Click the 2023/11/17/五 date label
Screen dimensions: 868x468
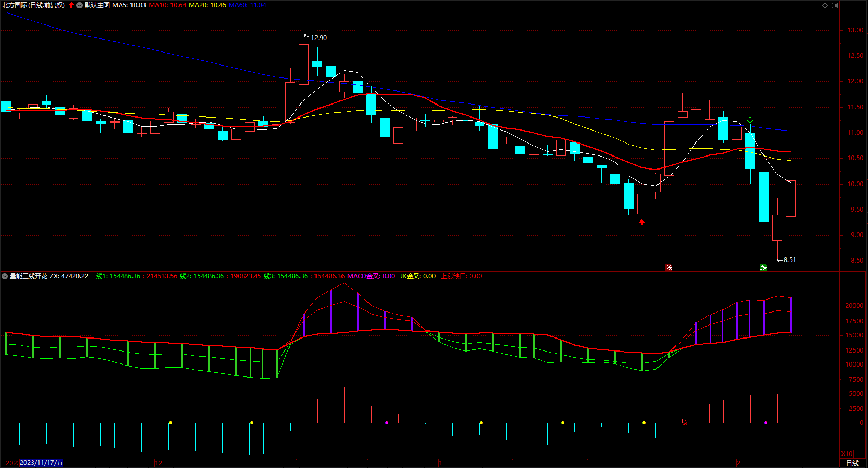(x=41, y=463)
